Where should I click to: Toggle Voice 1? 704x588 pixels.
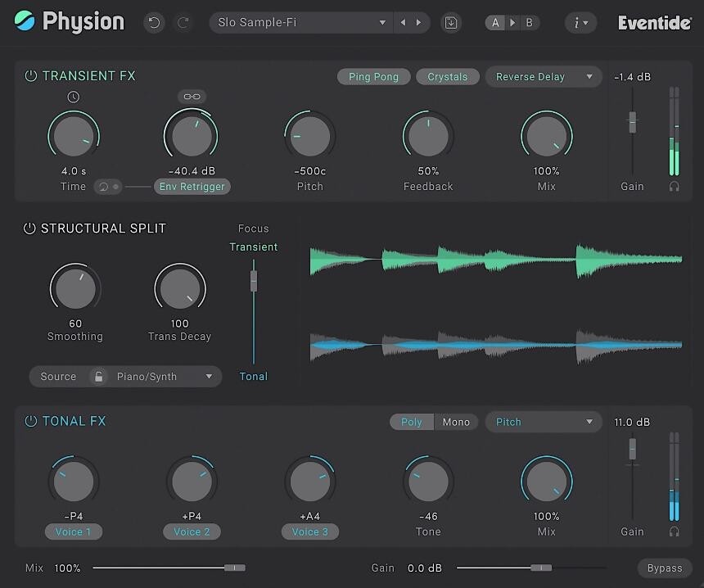coord(73,531)
